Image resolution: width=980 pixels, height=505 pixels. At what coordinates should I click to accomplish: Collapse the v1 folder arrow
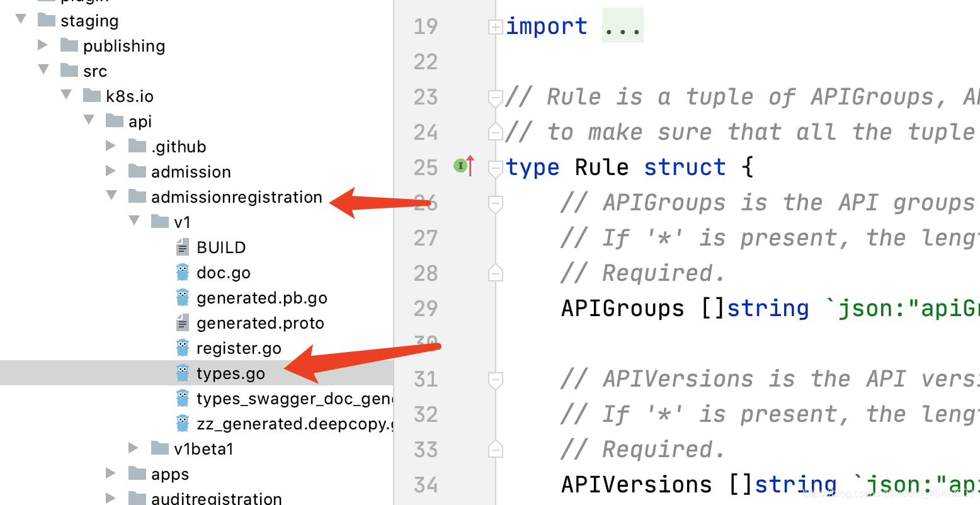tap(134, 220)
